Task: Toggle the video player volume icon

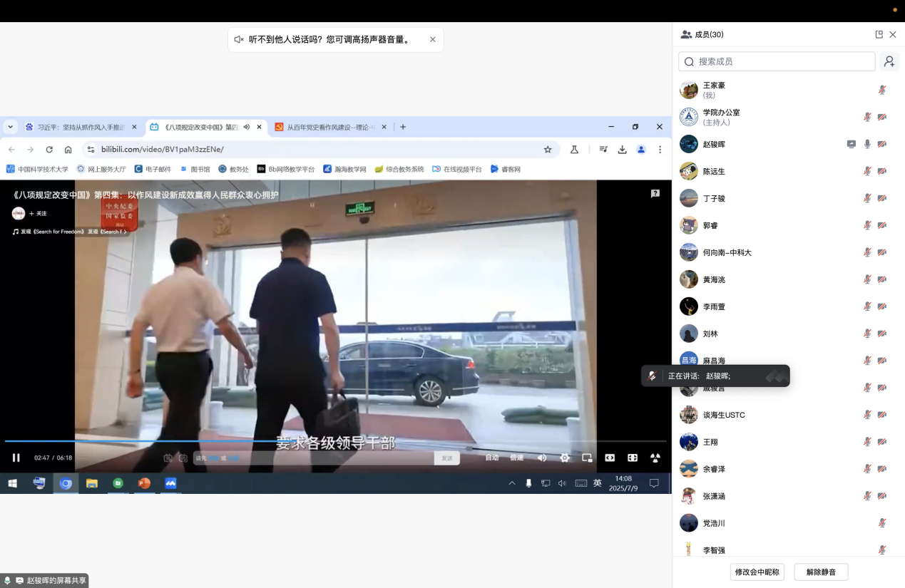Action: coord(542,458)
